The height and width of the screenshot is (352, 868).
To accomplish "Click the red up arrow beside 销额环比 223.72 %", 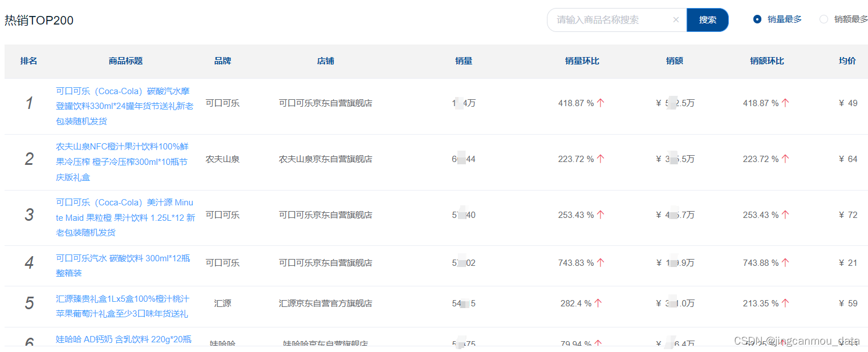I will [x=785, y=159].
